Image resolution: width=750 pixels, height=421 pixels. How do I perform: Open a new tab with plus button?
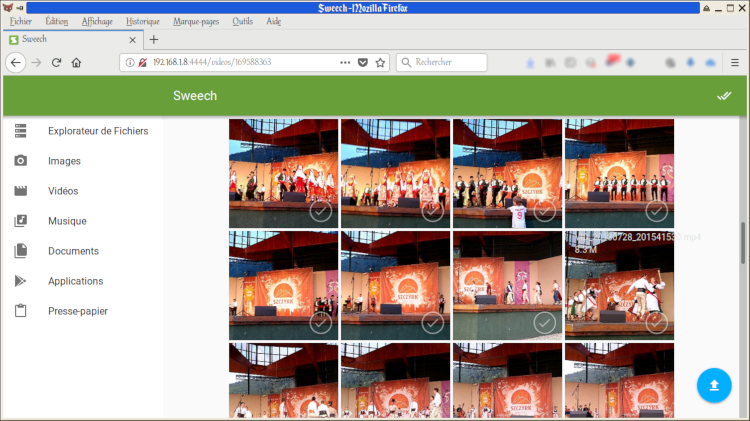(154, 40)
